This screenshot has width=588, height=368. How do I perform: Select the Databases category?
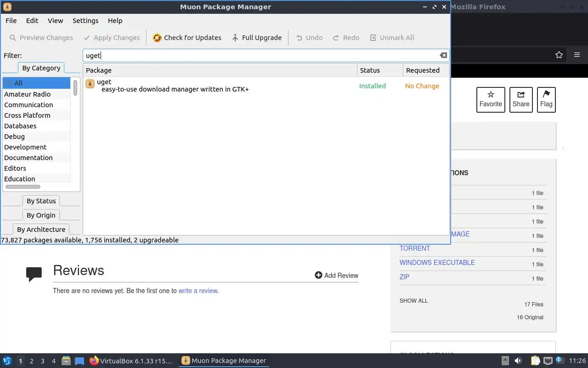tap(37, 126)
